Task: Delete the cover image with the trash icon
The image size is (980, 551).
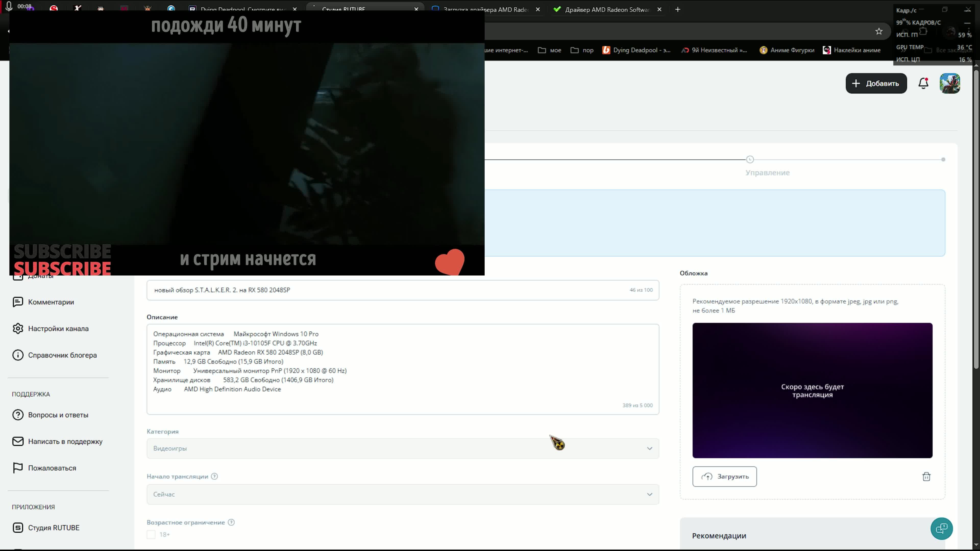Action: coord(926,477)
